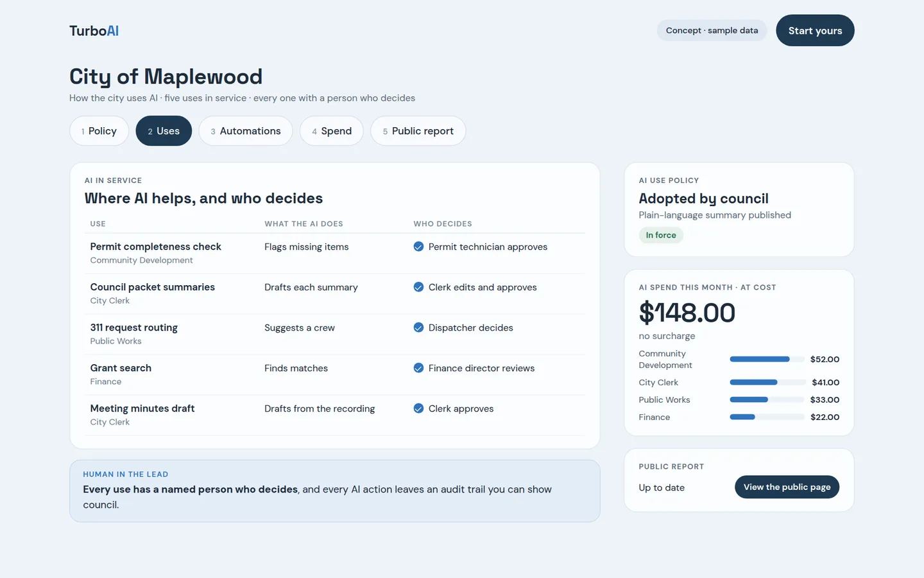Click the Concept sample data pill
Image resolution: width=924 pixels, height=578 pixels.
click(712, 30)
